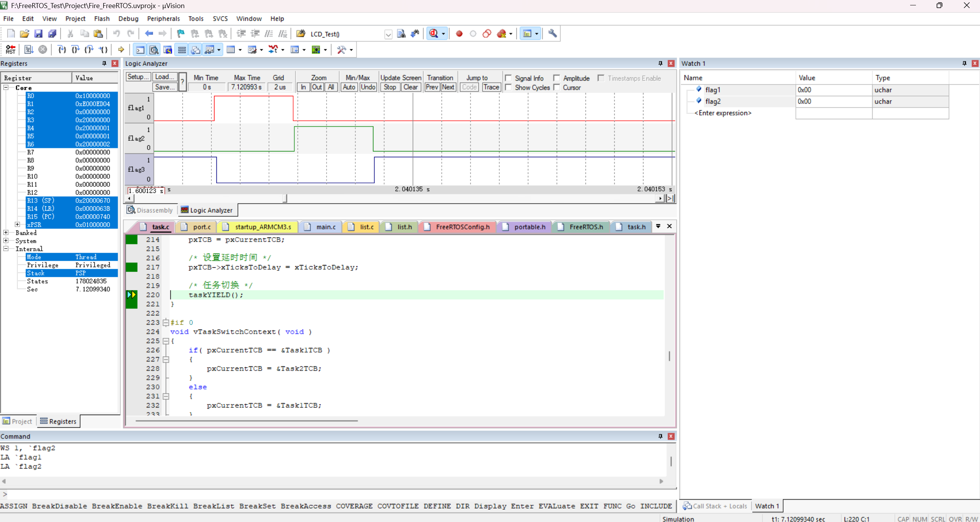Click the Run program icon

pyautogui.click(x=29, y=49)
